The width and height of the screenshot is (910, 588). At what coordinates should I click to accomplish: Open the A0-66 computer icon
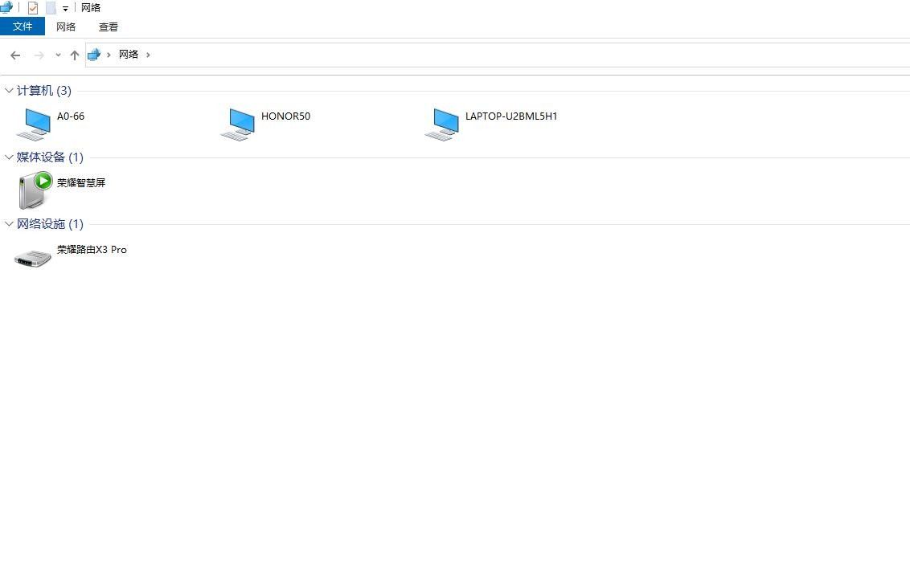point(34,124)
